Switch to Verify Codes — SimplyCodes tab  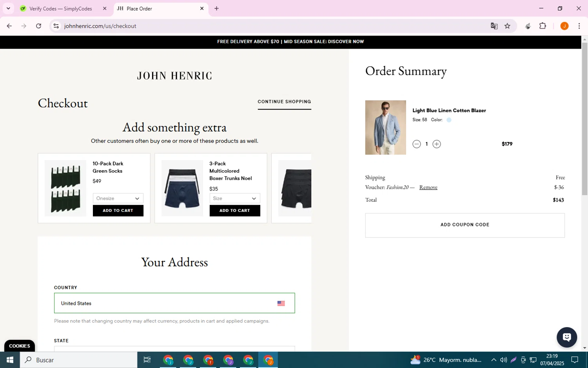[61, 9]
